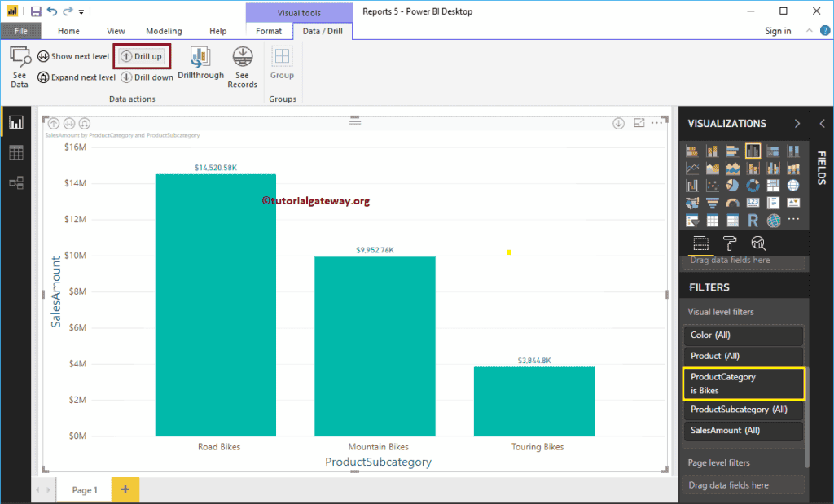Toggle drill mode arrow on the chart header
This screenshot has height=504, width=834.
coord(618,123)
